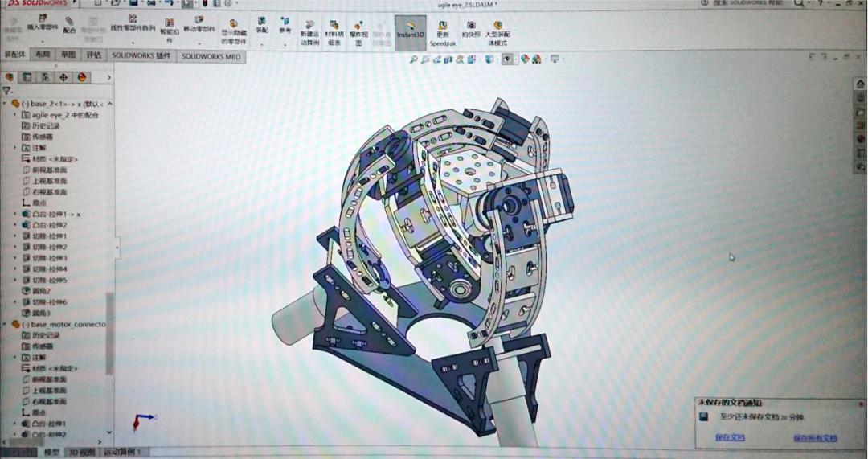The height and width of the screenshot is (459, 868).
Task: Click the 保存文档 save document link
Action: [x=729, y=438]
